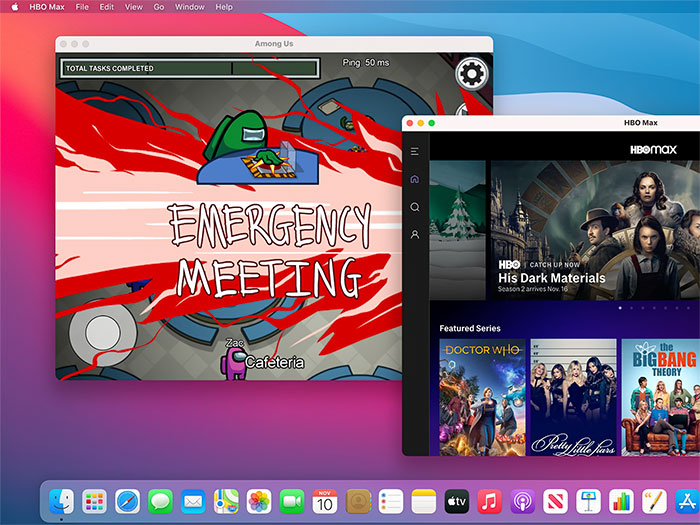Open News from the Dock
700x525 pixels.
[555, 502]
